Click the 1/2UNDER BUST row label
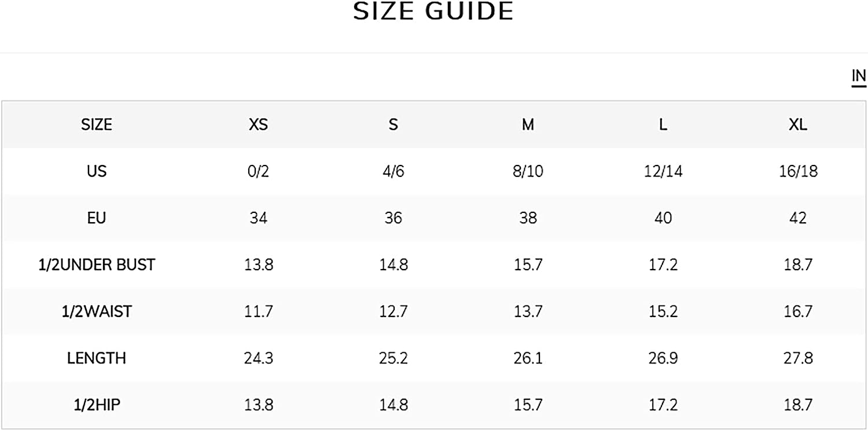The width and height of the screenshot is (868, 431). coord(97,265)
